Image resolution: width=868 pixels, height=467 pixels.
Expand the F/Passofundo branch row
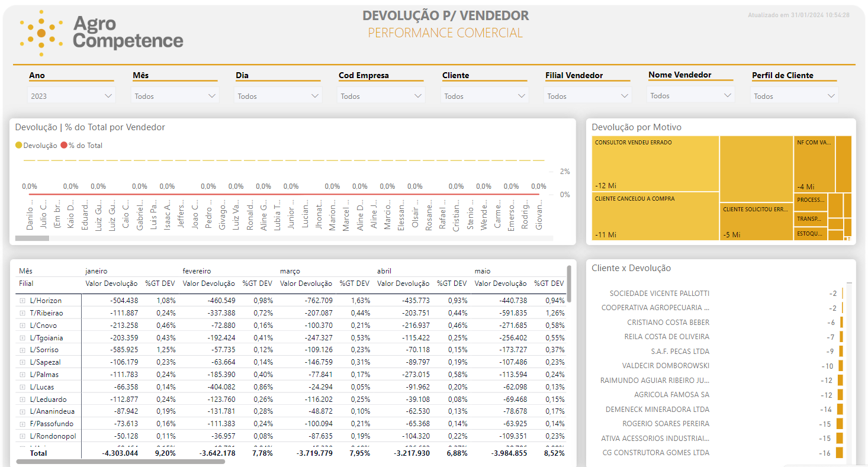[x=22, y=424]
